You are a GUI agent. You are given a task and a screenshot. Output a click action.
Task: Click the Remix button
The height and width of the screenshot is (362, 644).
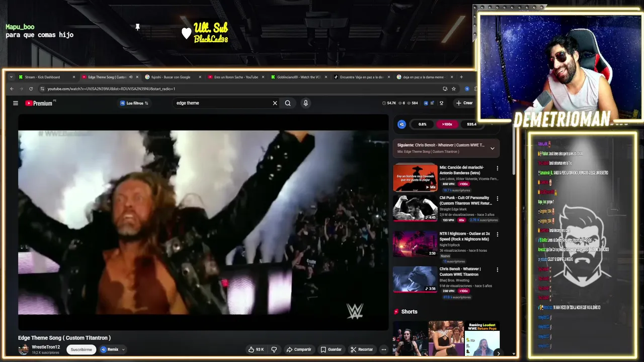pos(110,349)
